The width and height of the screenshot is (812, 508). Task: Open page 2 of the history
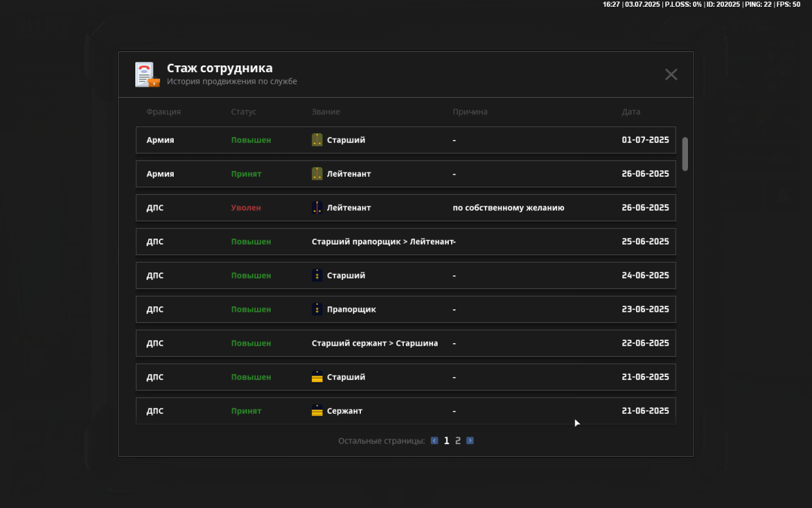point(458,440)
